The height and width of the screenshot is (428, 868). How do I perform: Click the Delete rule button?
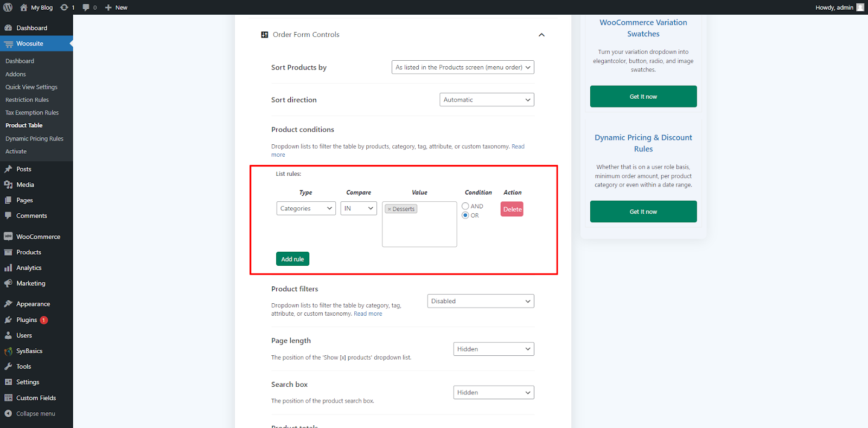[512, 209]
